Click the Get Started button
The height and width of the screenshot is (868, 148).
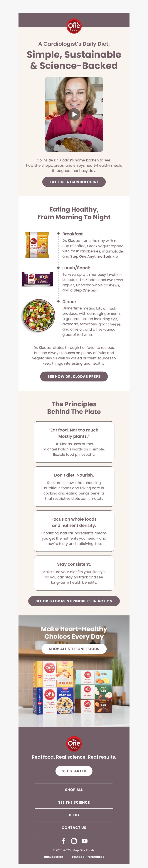[x=74, y=771]
